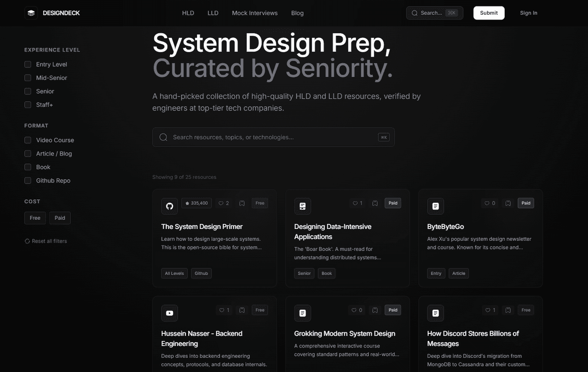Open Hussein Nasser - Backend Engineering title
This screenshot has width=588, height=372.
(202, 338)
